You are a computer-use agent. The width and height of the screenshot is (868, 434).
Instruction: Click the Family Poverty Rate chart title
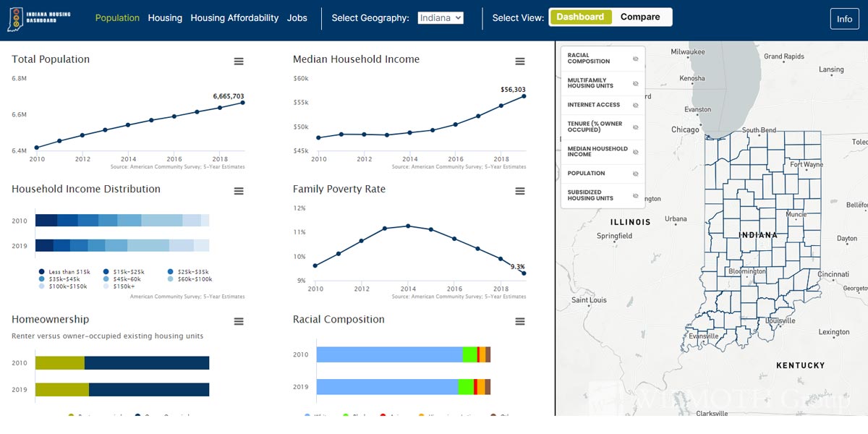[x=339, y=189]
